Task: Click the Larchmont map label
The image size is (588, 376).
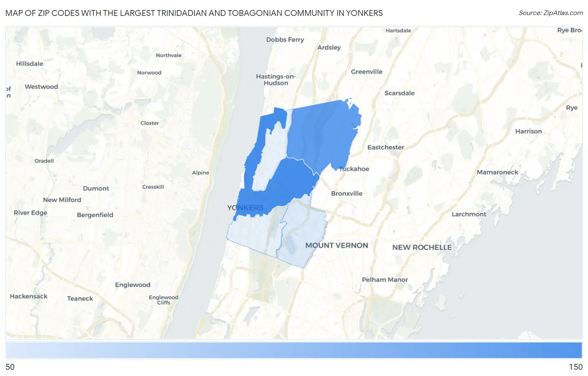Action: pyautogui.click(x=469, y=214)
